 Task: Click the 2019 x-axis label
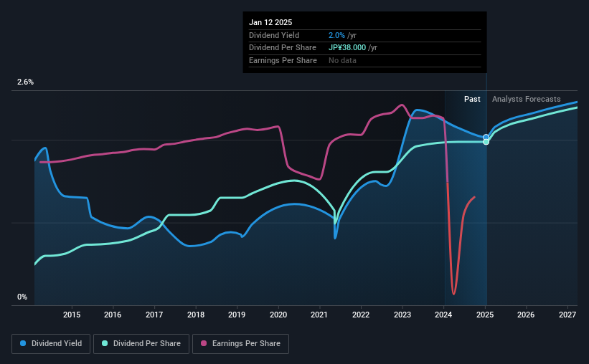click(237, 315)
